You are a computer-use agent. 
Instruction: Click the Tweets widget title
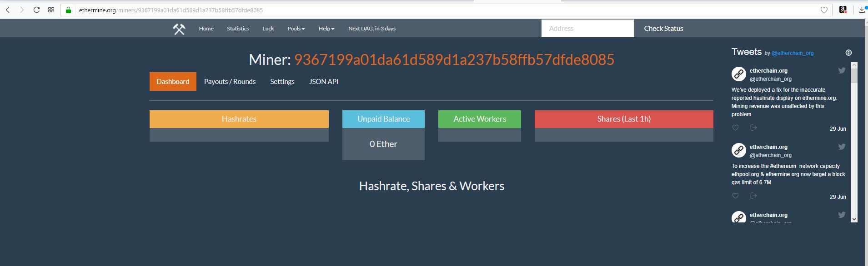746,52
